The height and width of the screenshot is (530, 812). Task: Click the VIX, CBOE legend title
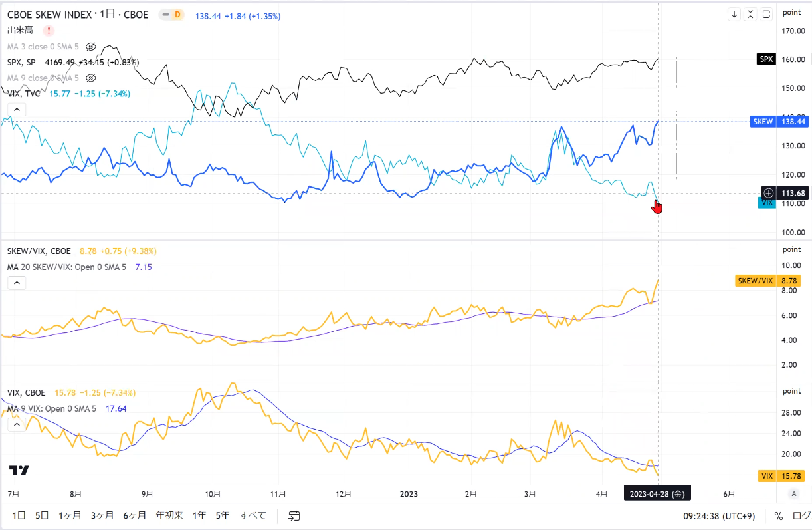coord(28,393)
